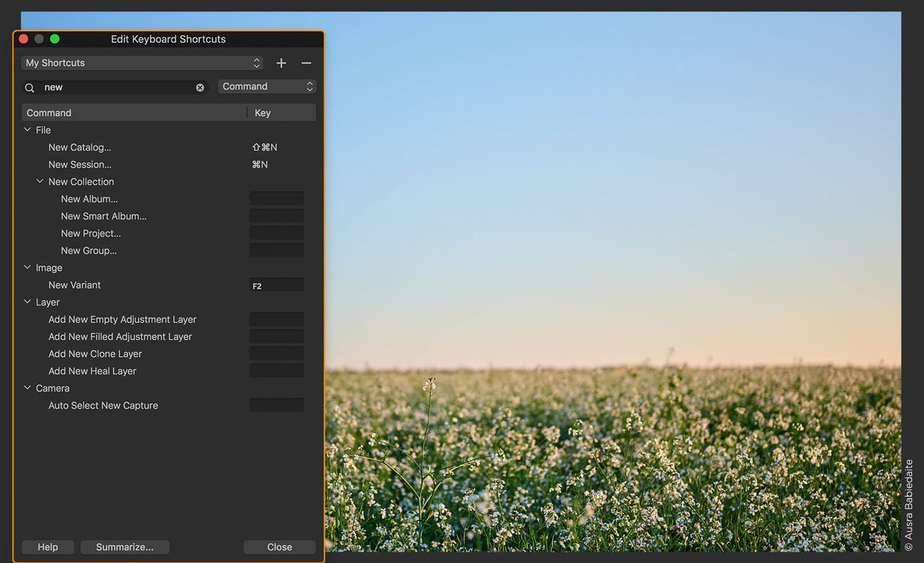924x563 pixels.
Task: Collapse the File section
Action: point(28,130)
